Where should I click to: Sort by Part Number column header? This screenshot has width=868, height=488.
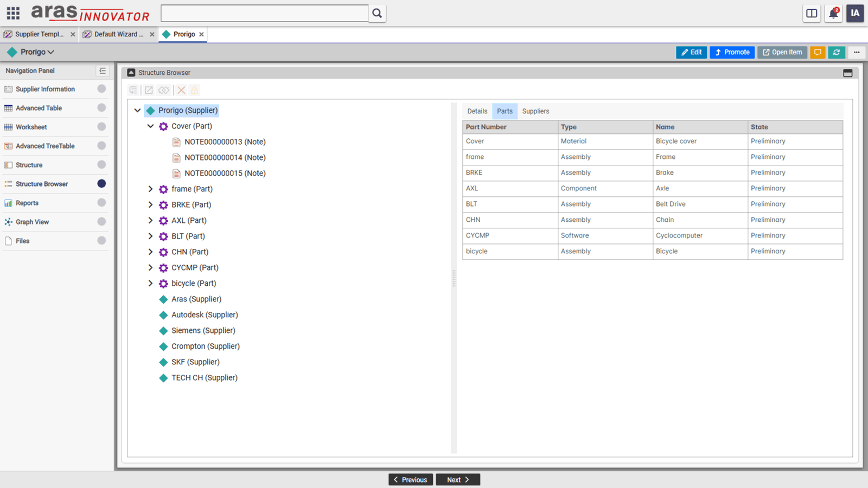tap(510, 127)
